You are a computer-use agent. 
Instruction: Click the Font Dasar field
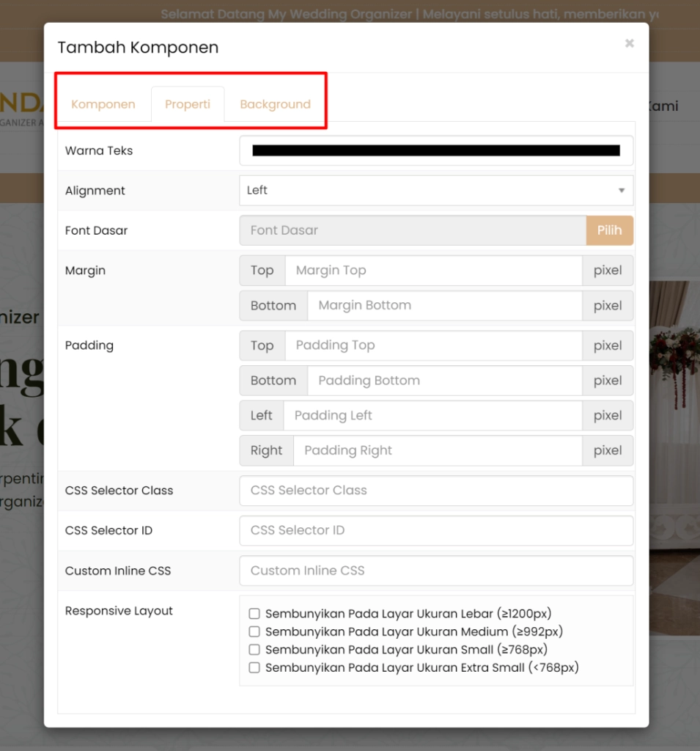point(413,230)
